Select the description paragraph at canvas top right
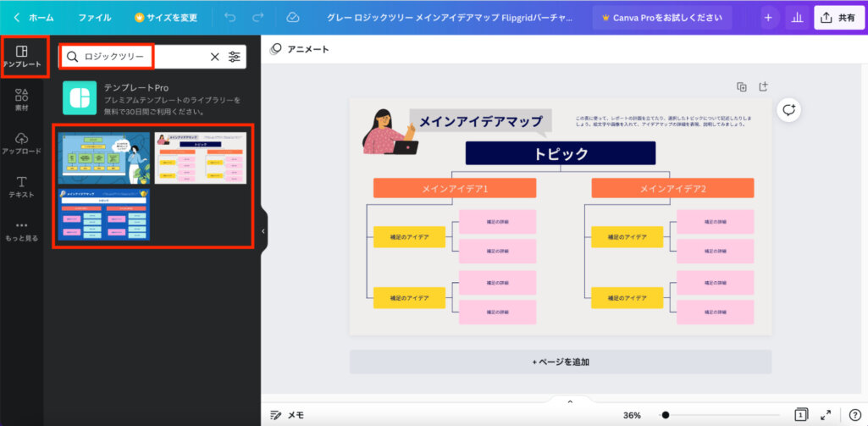Screen dimensions: 868x426 click(663, 121)
